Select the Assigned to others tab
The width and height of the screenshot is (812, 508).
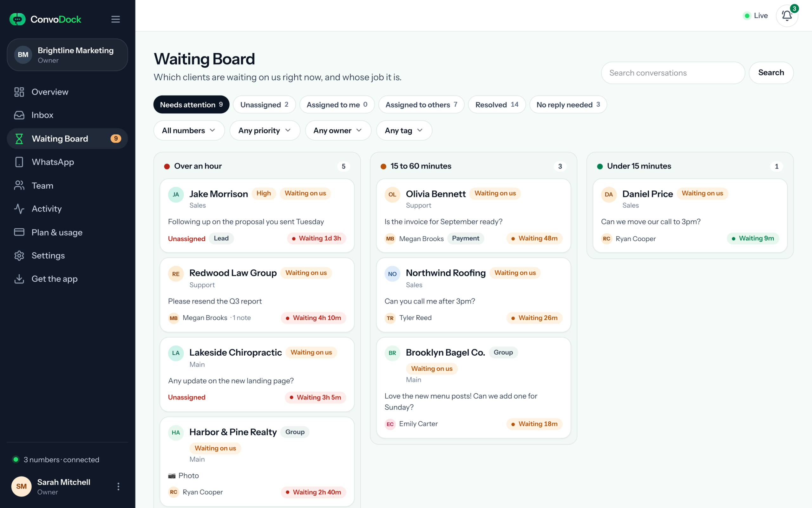tap(421, 104)
